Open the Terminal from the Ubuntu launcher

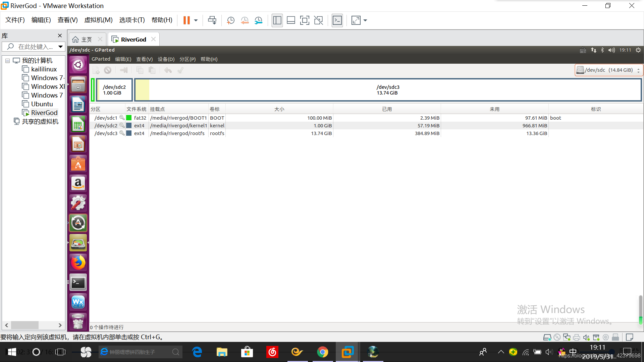[x=78, y=283]
